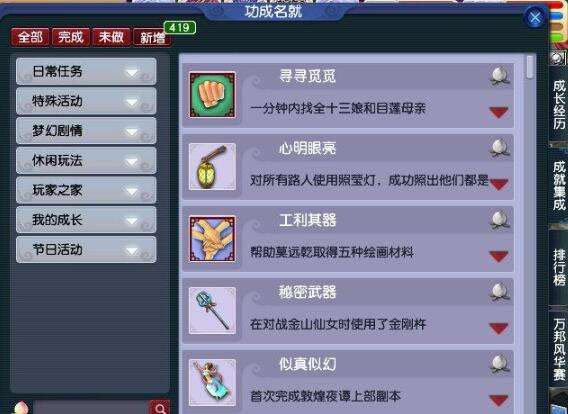Click the flying fairy icon of 似真似幻
The width and height of the screenshot is (568, 414).
coord(212,382)
